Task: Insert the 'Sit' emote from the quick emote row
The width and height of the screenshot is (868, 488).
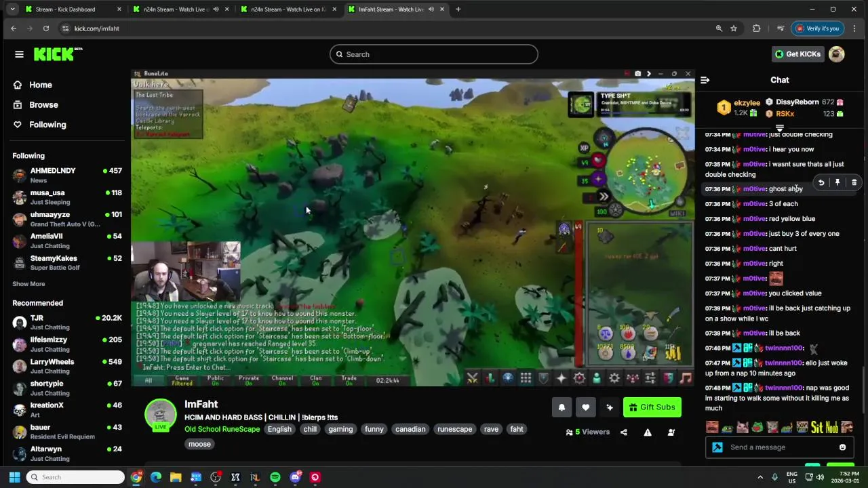Action: tap(816, 427)
